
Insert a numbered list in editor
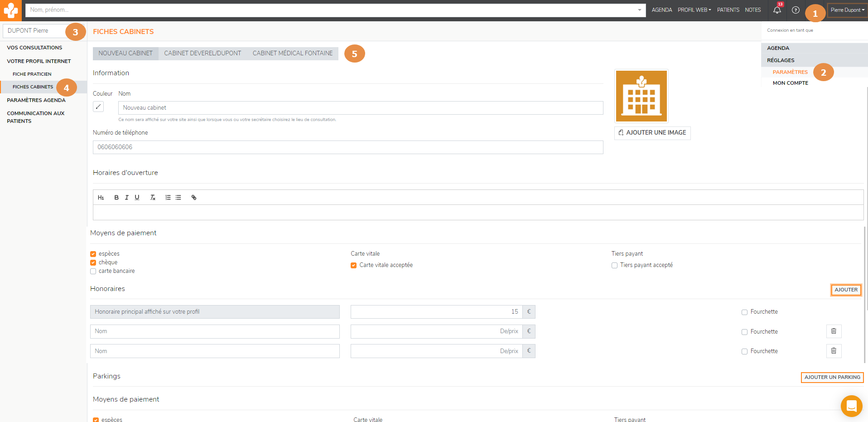pyautogui.click(x=168, y=198)
